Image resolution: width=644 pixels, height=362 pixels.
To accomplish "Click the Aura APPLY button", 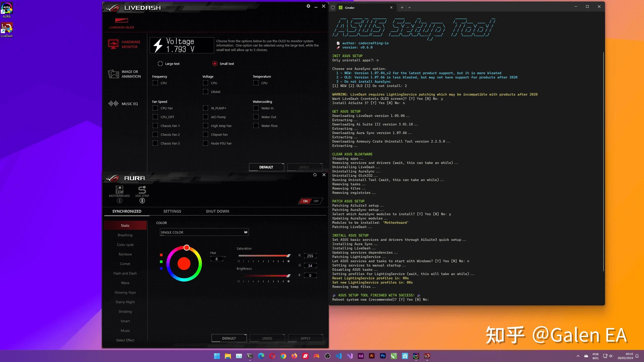I will click(305, 338).
